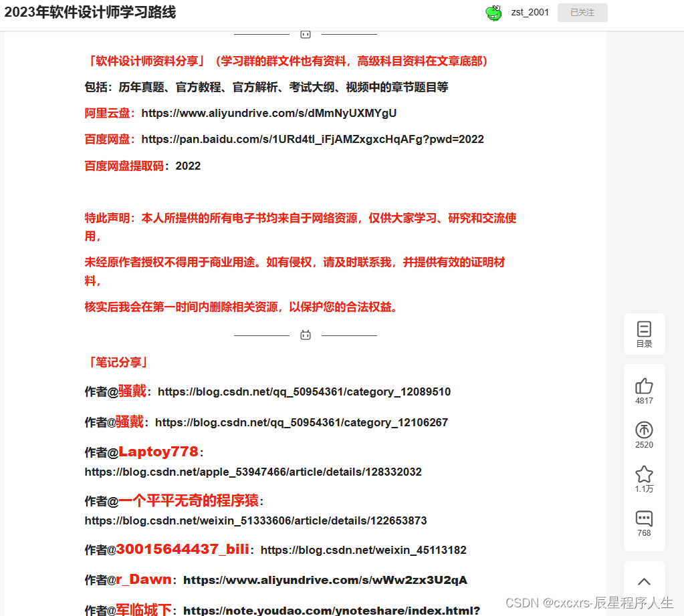Image resolution: width=684 pixels, height=616 pixels.
Task: Open comments via speech bubble icon 768
Action: tap(644, 518)
